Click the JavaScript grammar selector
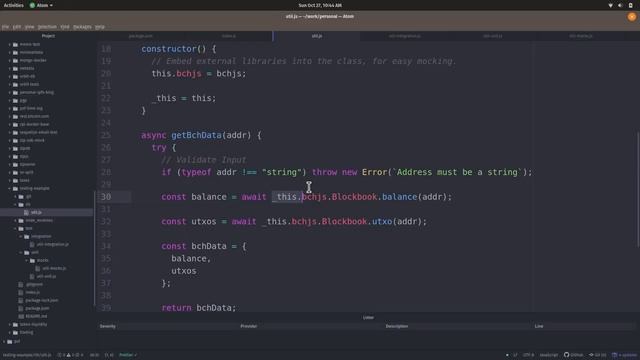This screenshot has width=640, height=360. (x=549, y=355)
